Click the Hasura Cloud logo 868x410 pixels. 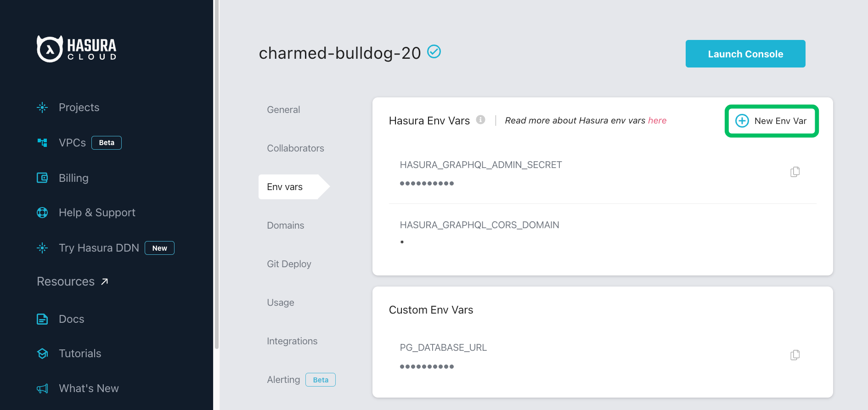(x=76, y=48)
